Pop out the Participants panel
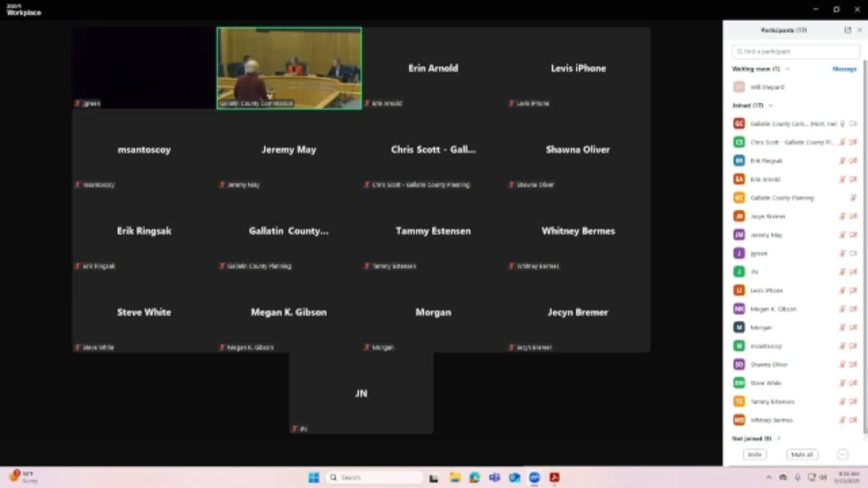868x488 pixels. click(x=848, y=30)
